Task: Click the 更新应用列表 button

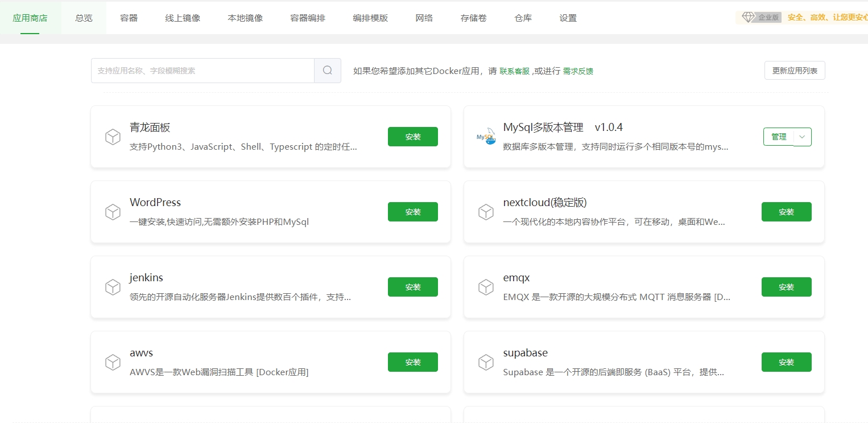Action: click(x=795, y=71)
